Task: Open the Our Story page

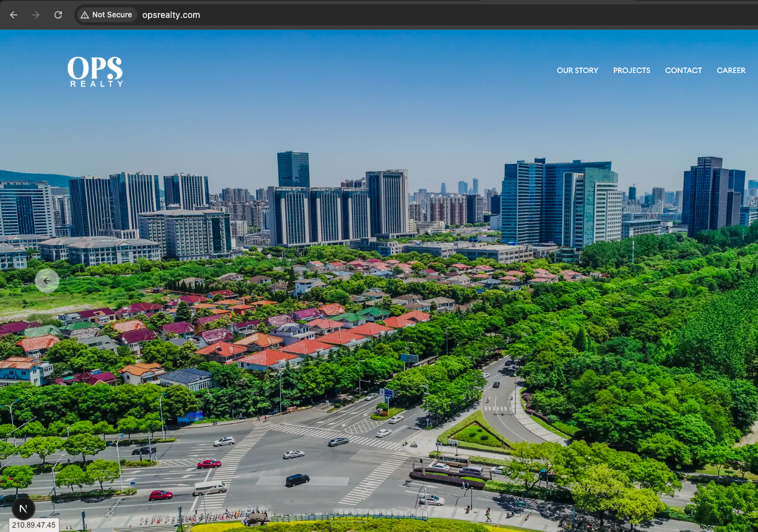Action: (577, 71)
